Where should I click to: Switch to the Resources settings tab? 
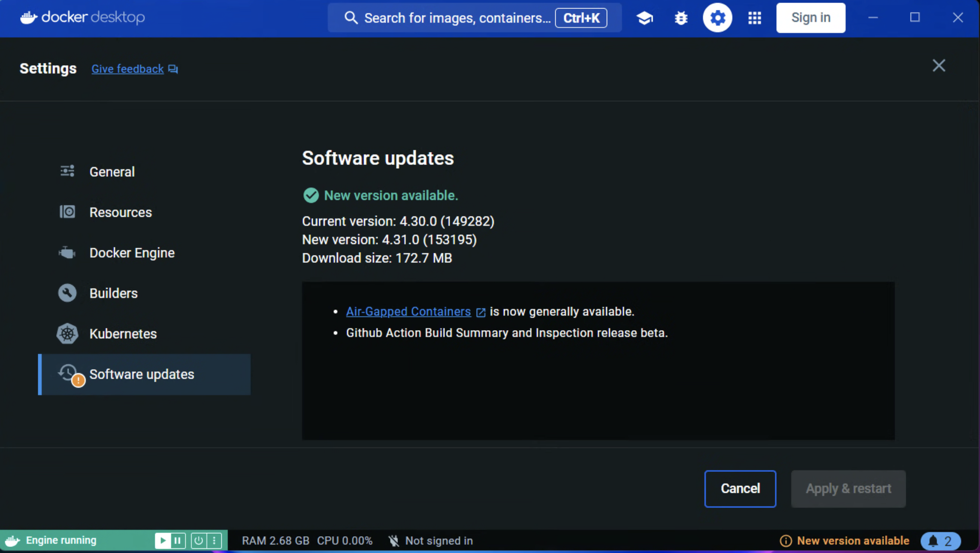point(144,212)
